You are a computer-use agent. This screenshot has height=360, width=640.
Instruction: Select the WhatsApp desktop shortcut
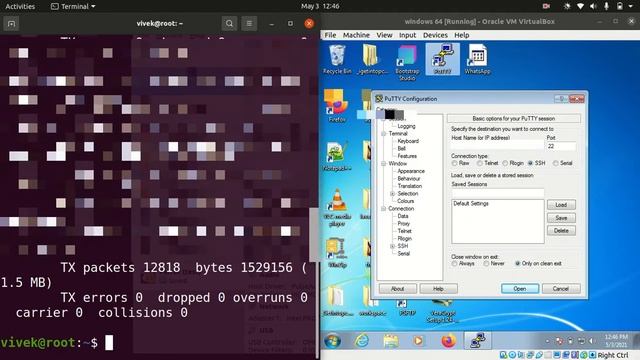[477, 60]
